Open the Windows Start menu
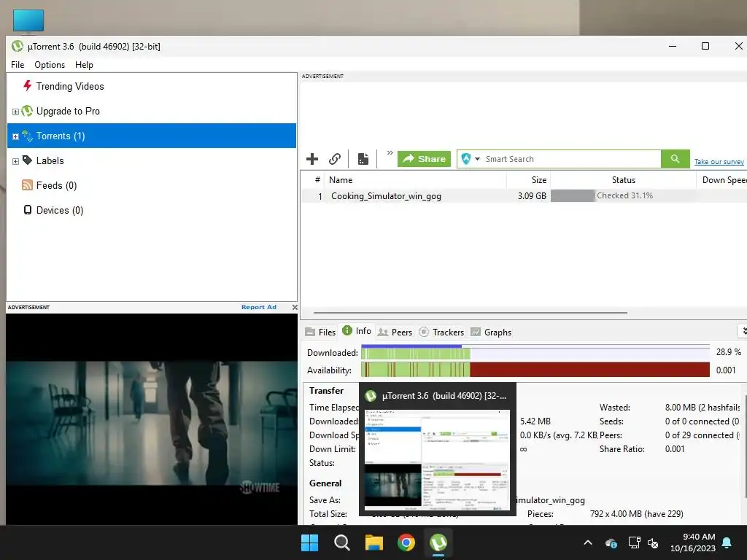 (x=309, y=542)
